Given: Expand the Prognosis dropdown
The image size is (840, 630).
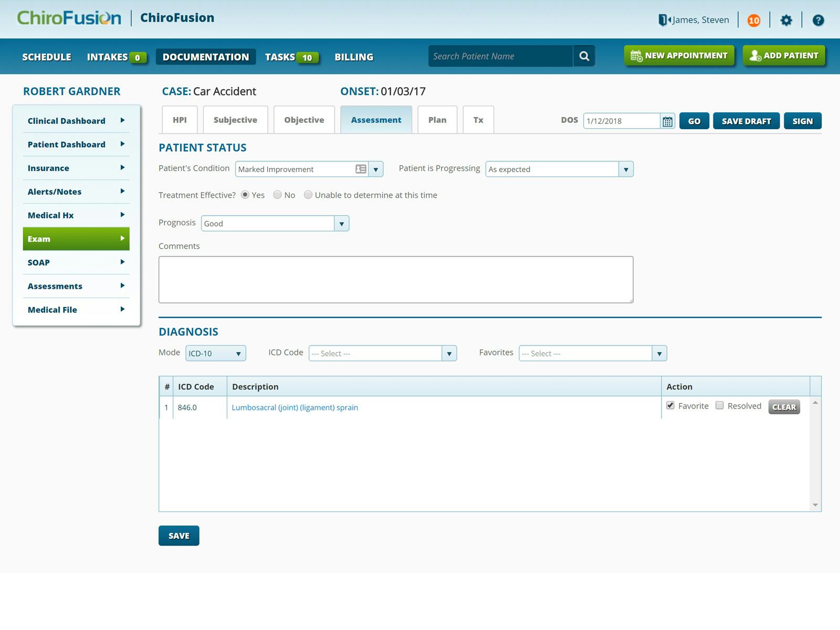Looking at the screenshot, I should click(x=341, y=224).
